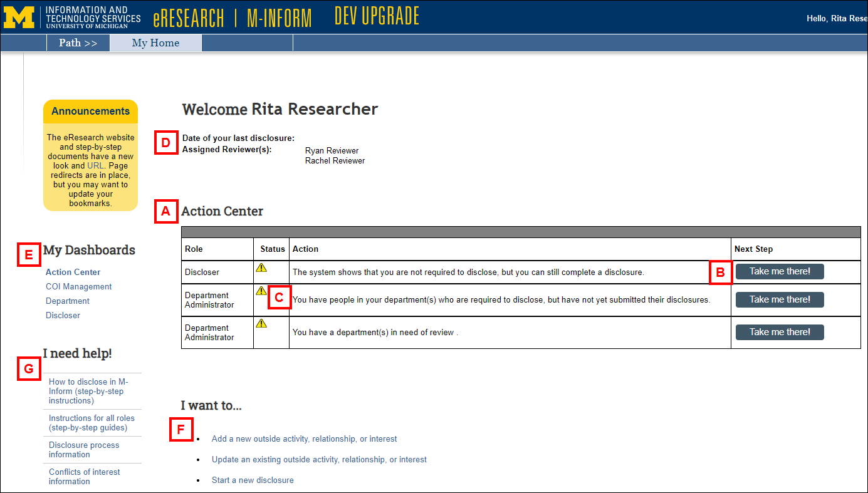The image size is (868, 493).
Task: Click 'You have a department(s) in need of review'
Action: [375, 332]
